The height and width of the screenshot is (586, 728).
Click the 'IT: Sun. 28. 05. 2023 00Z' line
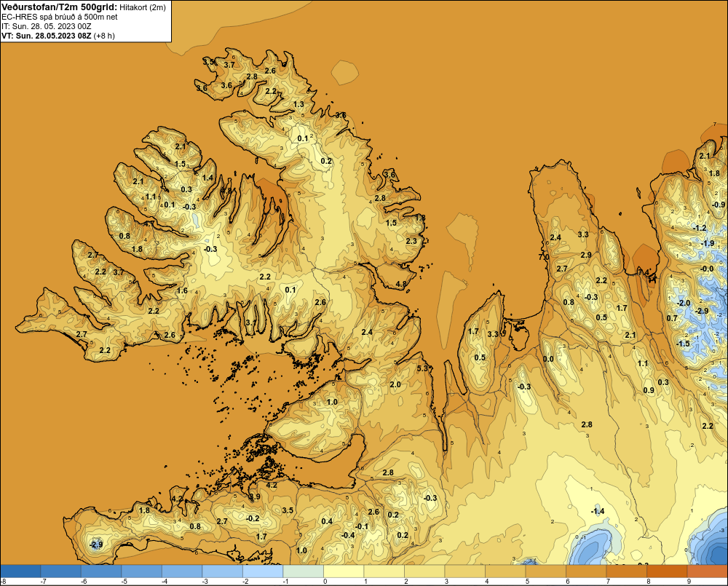point(47,26)
